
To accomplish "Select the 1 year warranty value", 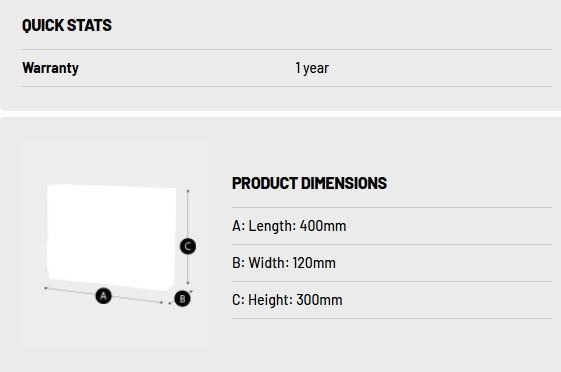I will pyautogui.click(x=312, y=68).
